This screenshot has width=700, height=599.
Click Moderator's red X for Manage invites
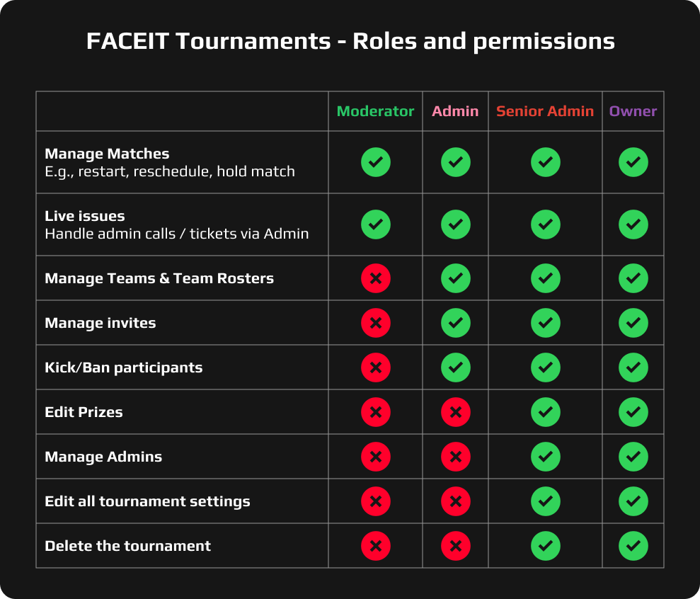pos(375,322)
